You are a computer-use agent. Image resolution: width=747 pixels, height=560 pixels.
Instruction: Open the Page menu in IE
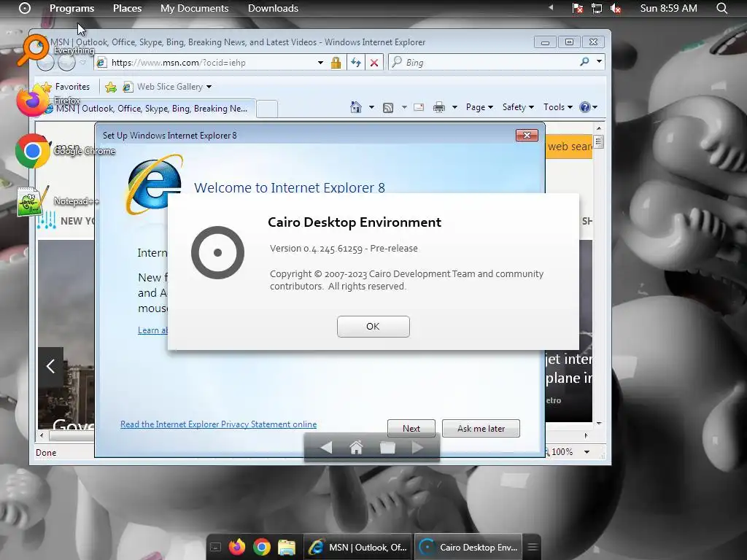tap(479, 107)
